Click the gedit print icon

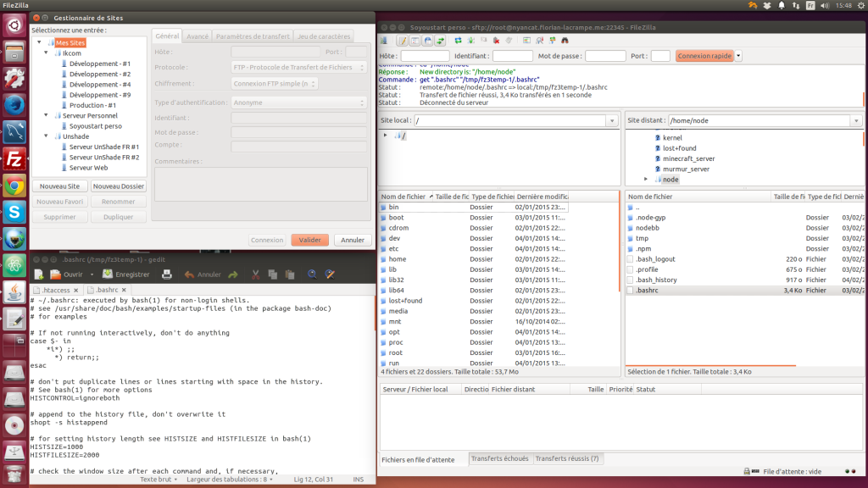click(x=167, y=274)
